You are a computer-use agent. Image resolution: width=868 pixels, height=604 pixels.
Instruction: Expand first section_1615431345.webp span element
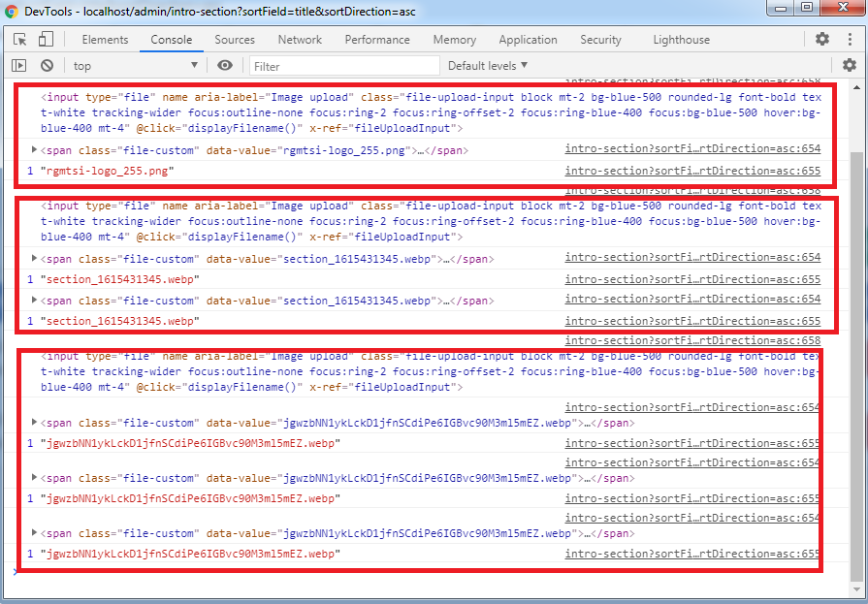34,258
